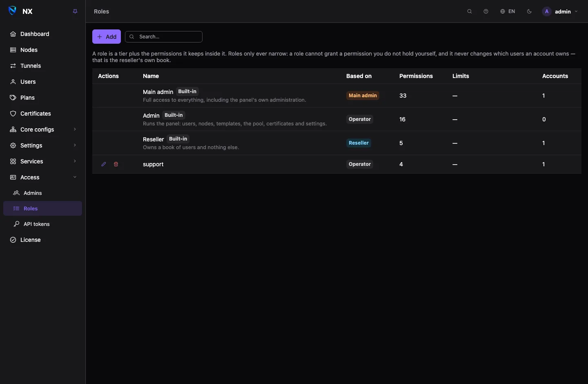The width and height of the screenshot is (588, 384).
Task: Expand the Services submenu
Action: (42, 161)
